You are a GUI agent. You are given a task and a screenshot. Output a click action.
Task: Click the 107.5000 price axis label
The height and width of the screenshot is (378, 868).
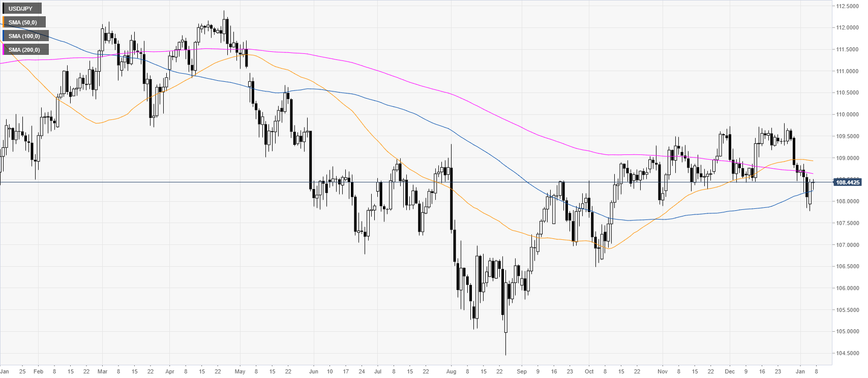(848, 223)
